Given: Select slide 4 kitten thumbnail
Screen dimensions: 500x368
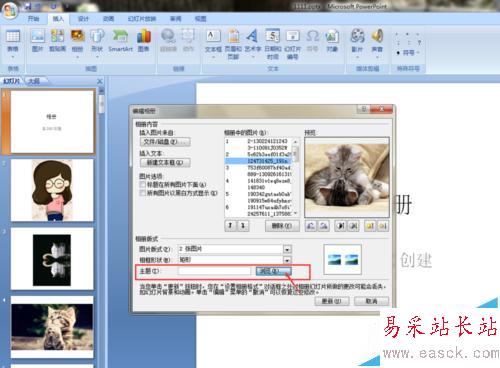Looking at the screenshot, I should (52, 327).
